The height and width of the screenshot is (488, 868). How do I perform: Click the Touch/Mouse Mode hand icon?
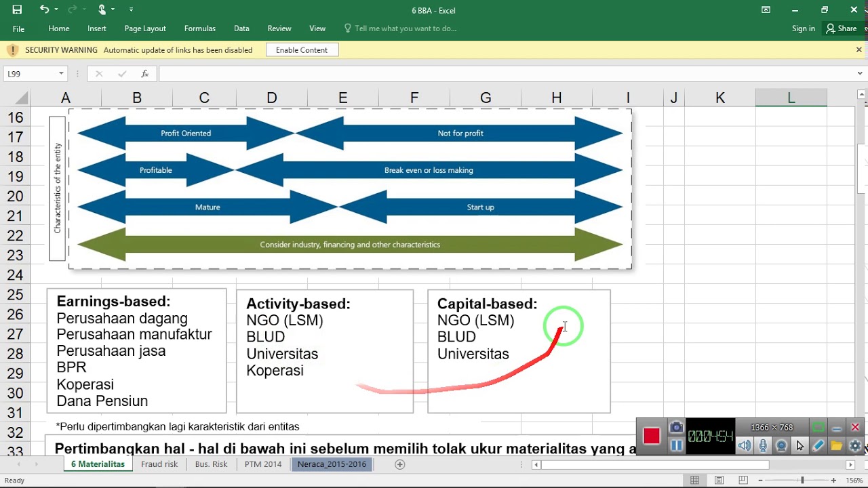click(x=102, y=9)
